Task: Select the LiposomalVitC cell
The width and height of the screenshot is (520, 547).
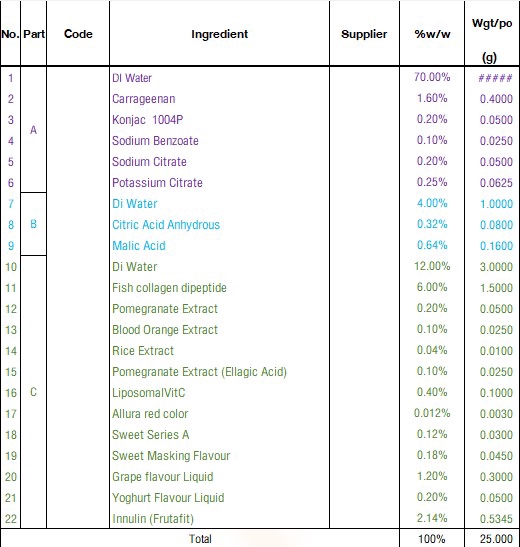Action: pos(219,393)
